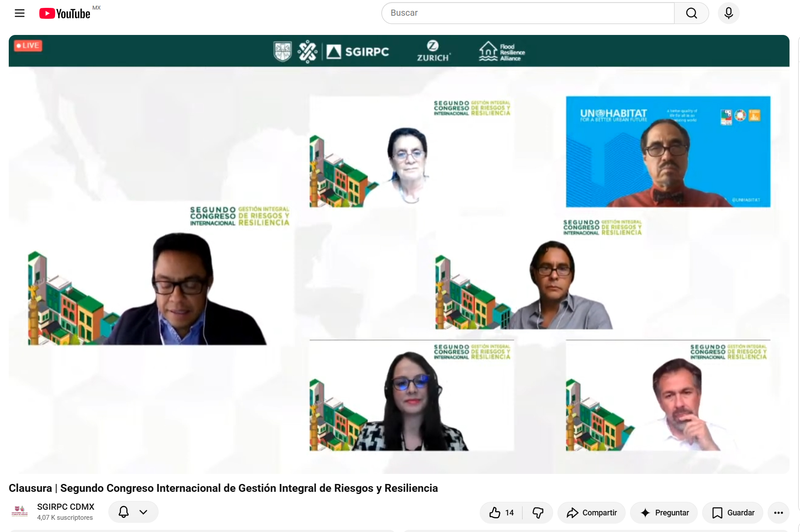Open the hamburger guide menu

click(20, 13)
